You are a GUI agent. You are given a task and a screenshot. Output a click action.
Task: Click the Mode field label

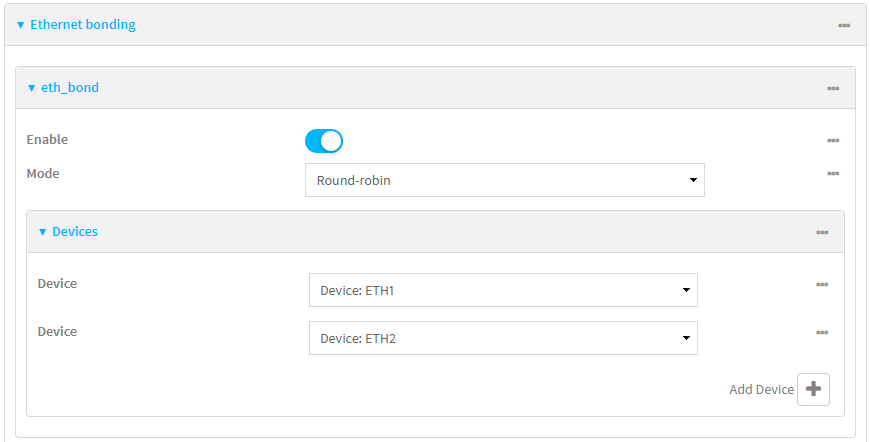[x=43, y=173]
